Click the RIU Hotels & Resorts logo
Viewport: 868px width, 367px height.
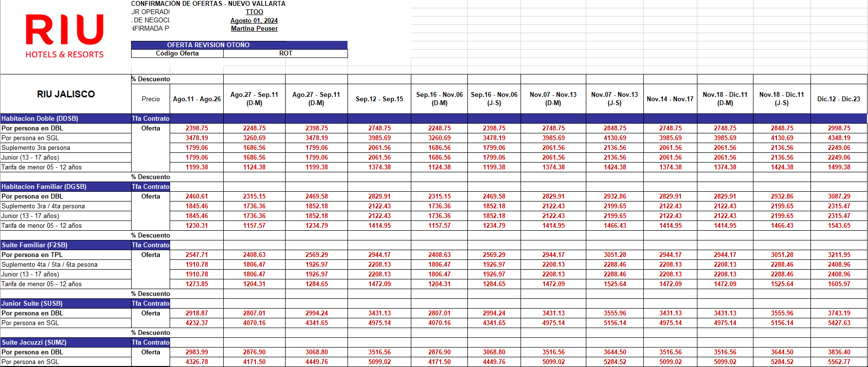click(65, 37)
